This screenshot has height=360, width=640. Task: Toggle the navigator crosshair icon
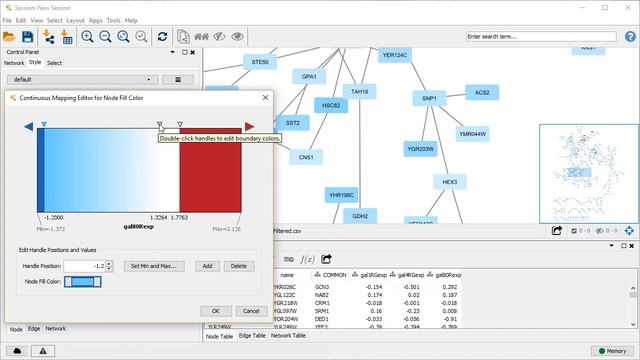click(629, 231)
